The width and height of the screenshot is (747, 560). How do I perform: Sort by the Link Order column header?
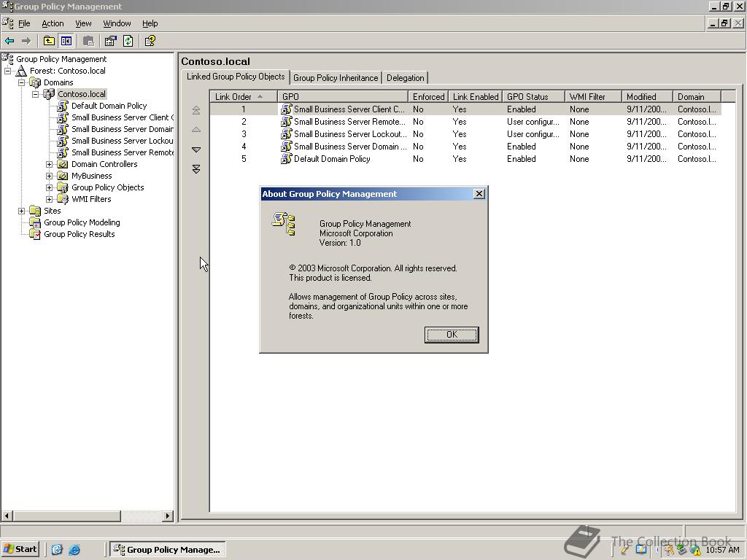click(244, 97)
